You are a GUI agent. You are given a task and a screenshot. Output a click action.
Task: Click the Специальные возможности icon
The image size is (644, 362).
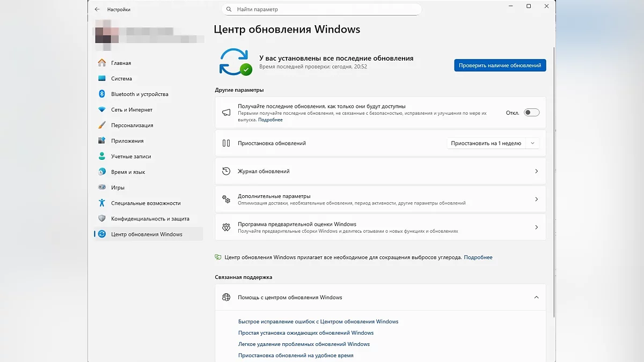[102, 203]
